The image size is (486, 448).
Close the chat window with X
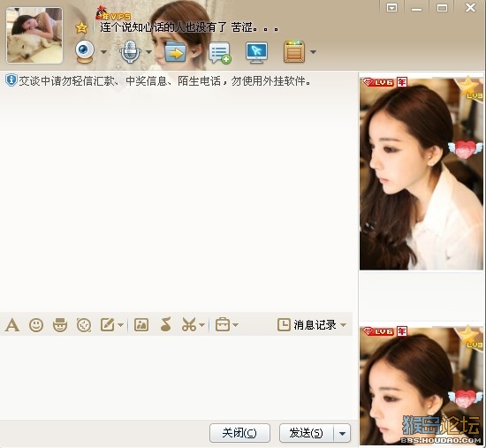pyautogui.click(x=470, y=7)
